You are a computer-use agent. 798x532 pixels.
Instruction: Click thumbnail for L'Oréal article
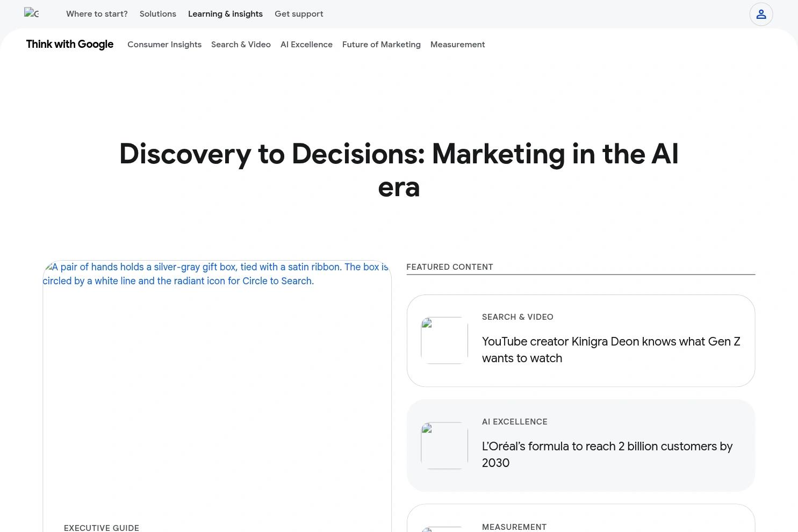pyautogui.click(x=444, y=445)
